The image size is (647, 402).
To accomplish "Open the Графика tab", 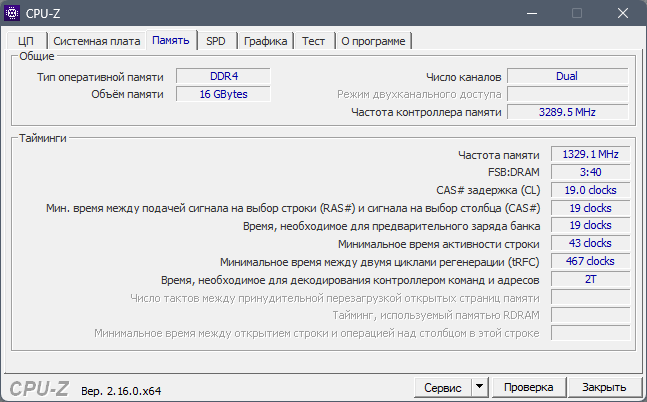I will click(x=265, y=41).
